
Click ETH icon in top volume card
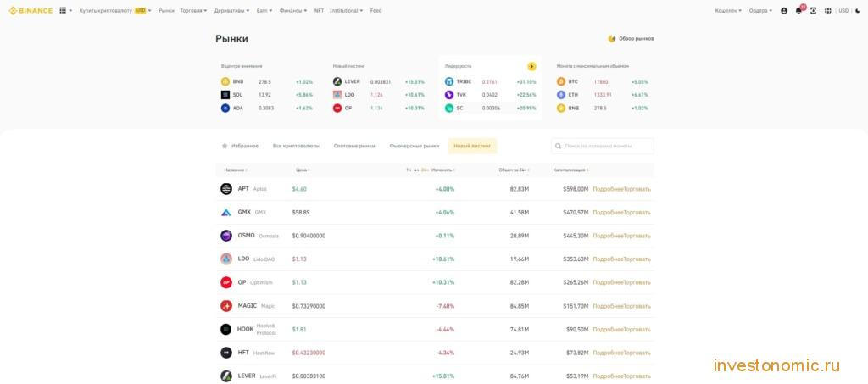561,95
